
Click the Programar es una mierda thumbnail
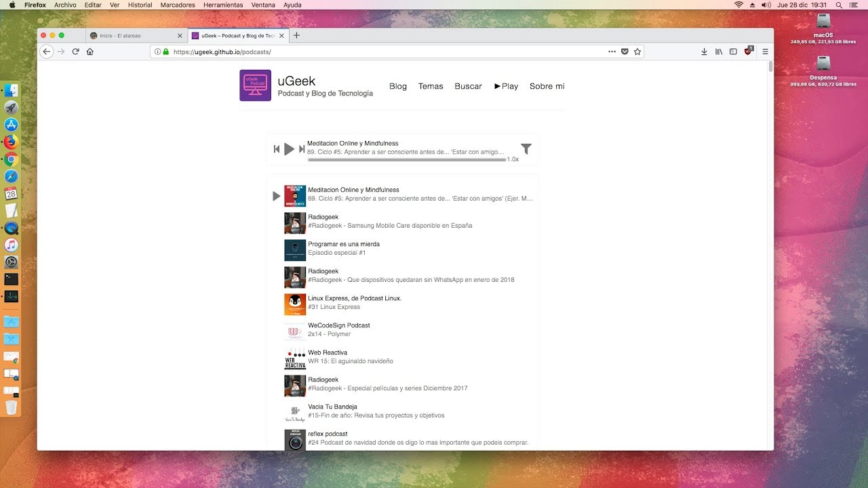(x=295, y=250)
